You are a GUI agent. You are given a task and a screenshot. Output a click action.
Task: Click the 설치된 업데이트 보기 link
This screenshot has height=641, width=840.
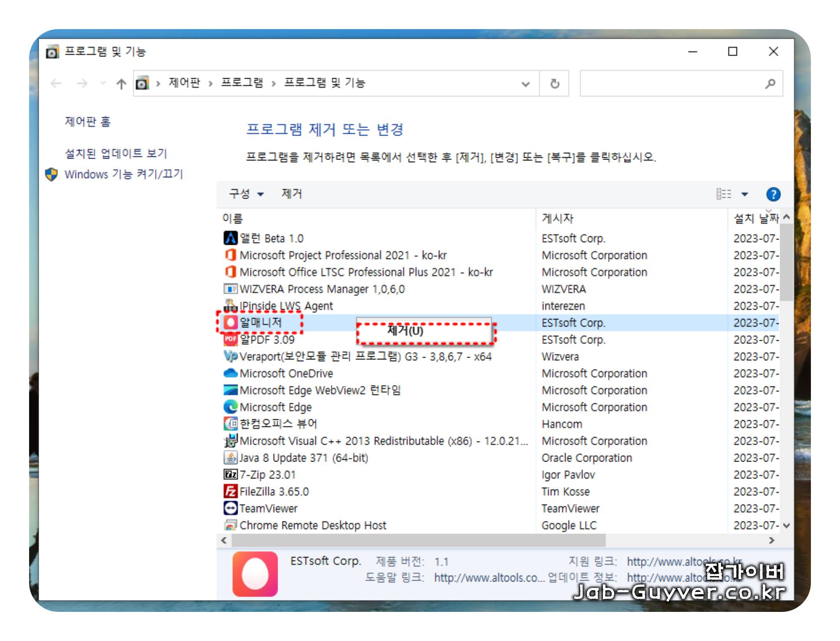116,153
